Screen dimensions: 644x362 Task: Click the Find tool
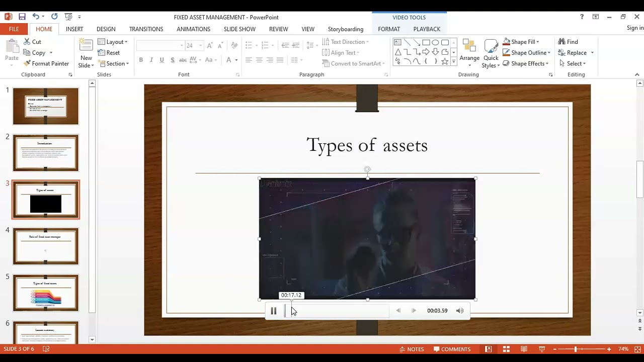568,42
